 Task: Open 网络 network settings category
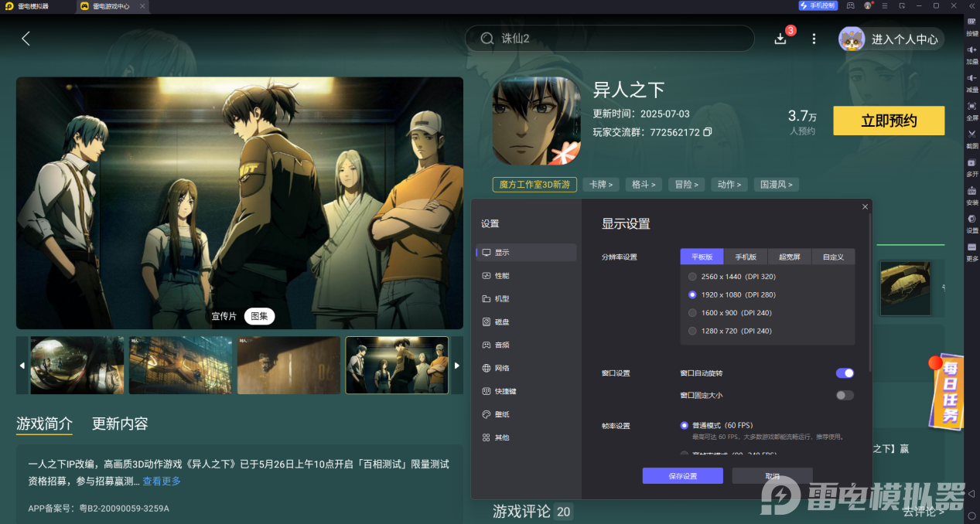[x=526, y=368]
